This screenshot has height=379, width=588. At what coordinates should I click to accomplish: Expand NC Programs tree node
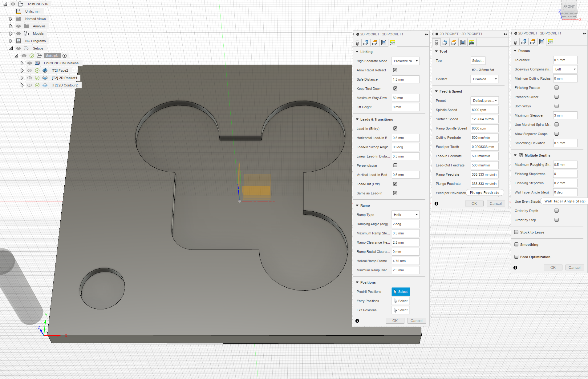pos(11,41)
